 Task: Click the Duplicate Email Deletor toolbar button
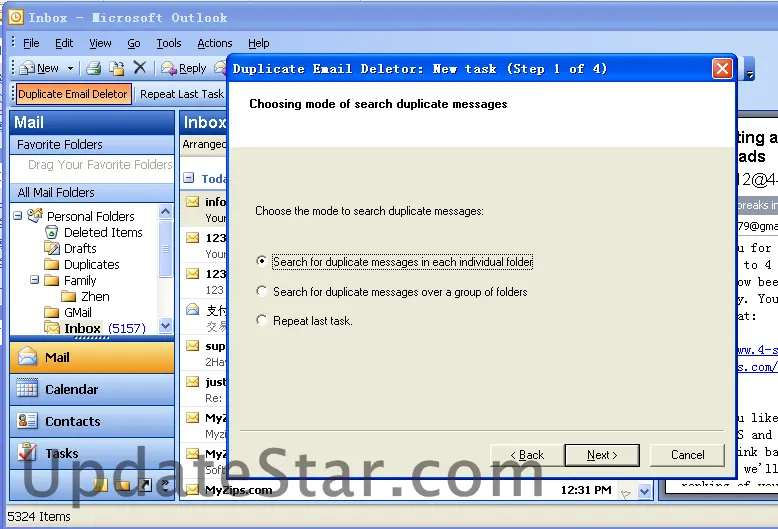point(73,94)
